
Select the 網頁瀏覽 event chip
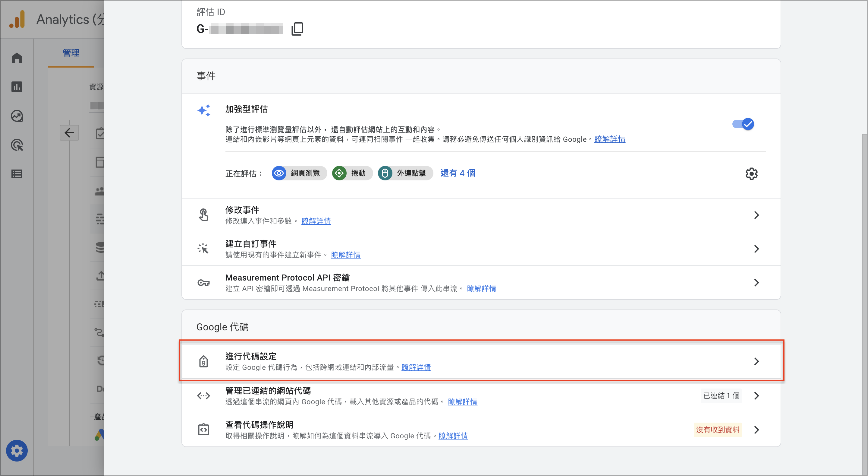click(x=299, y=173)
